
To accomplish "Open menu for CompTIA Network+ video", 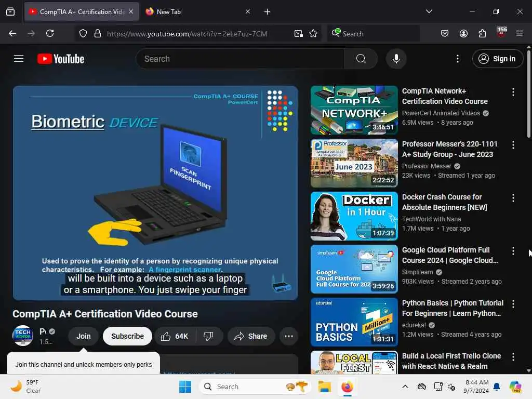I will [x=513, y=91].
